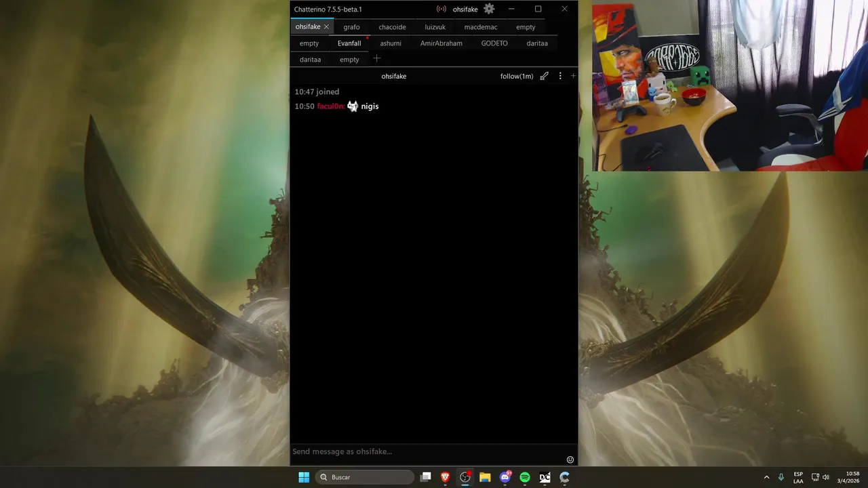Open the luizvuk tab
The width and height of the screenshot is (868, 488).
click(x=435, y=27)
